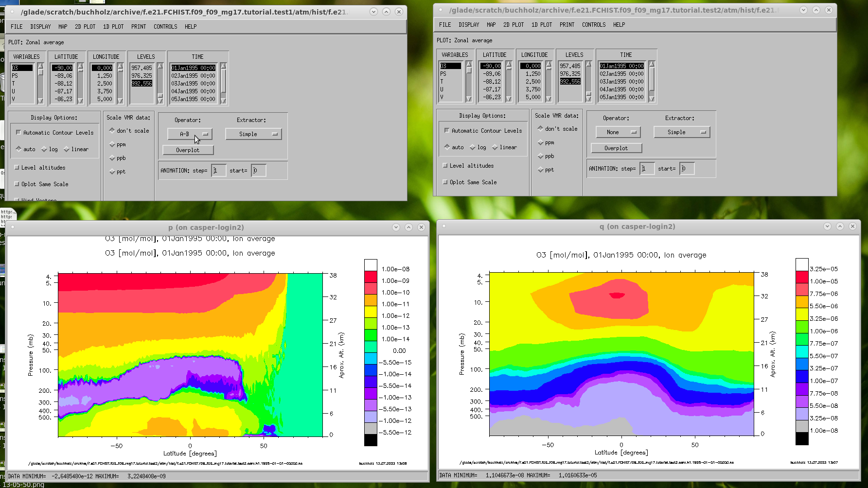
Task: Click 1.00e-09 red swatch in p plot legend
Action: [371, 277]
